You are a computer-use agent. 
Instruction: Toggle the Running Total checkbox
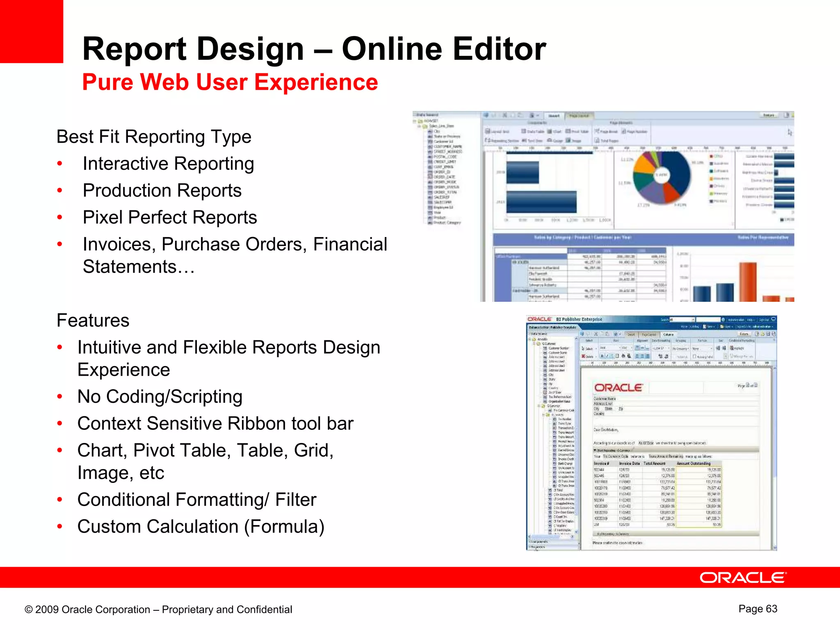coord(695,357)
